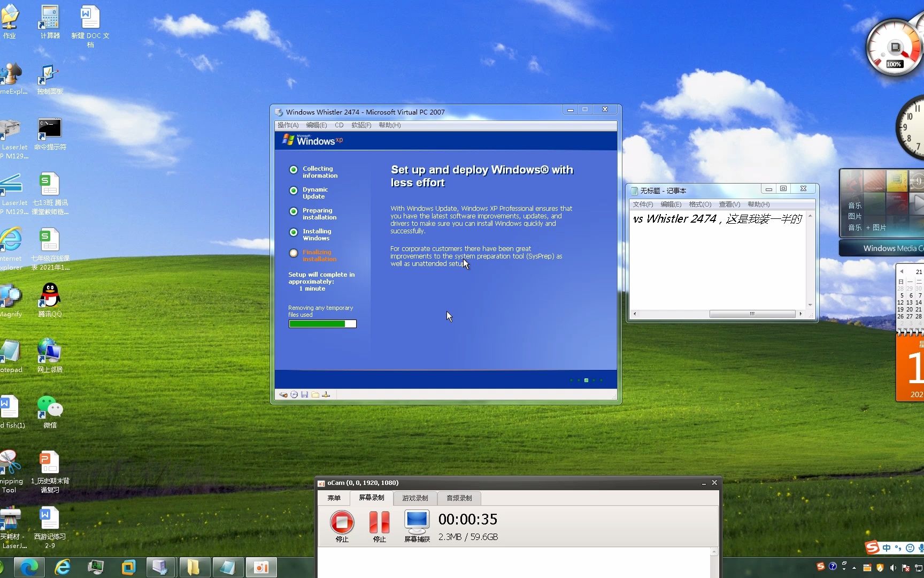
Task: Open the 编辑(E) menu in Virtual PC
Action: click(x=317, y=125)
